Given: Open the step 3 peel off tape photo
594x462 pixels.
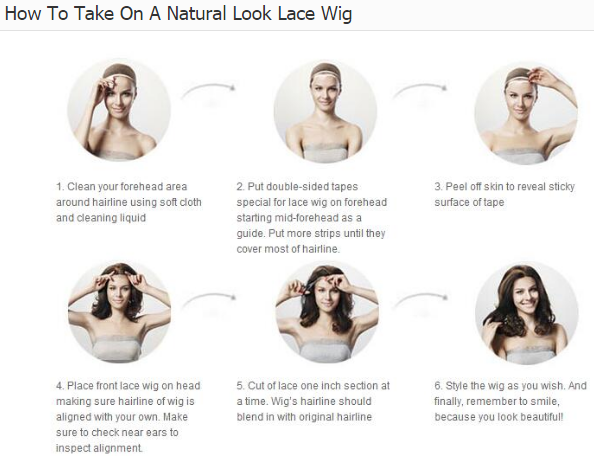Looking at the screenshot, I should (x=526, y=113).
